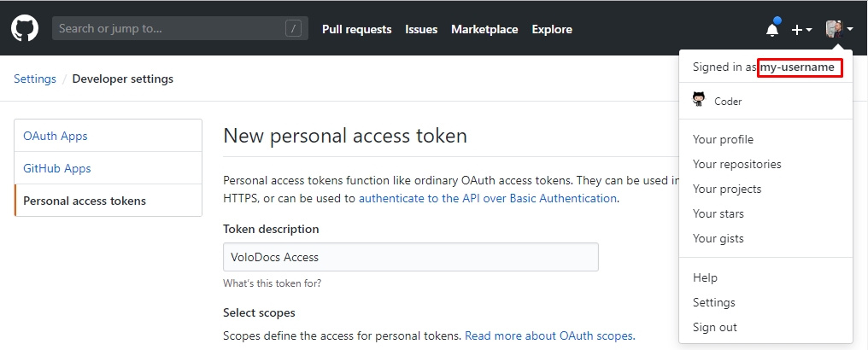Collapse the avatar menu dropdown arrow
This screenshot has height=350, width=868.
point(850,30)
